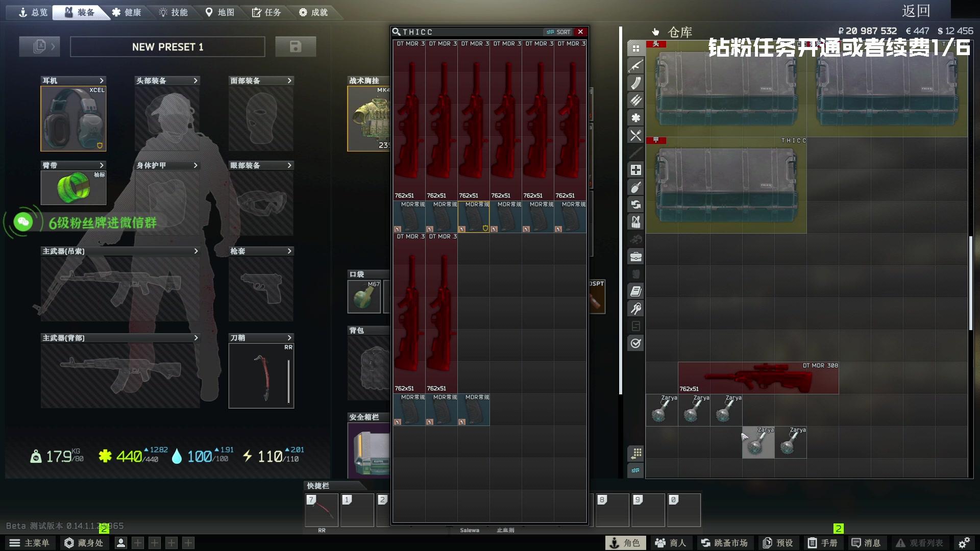Screen dimensions: 980x551
Task: Filter stash by barter items arrows icon
Action: (x=635, y=205)
